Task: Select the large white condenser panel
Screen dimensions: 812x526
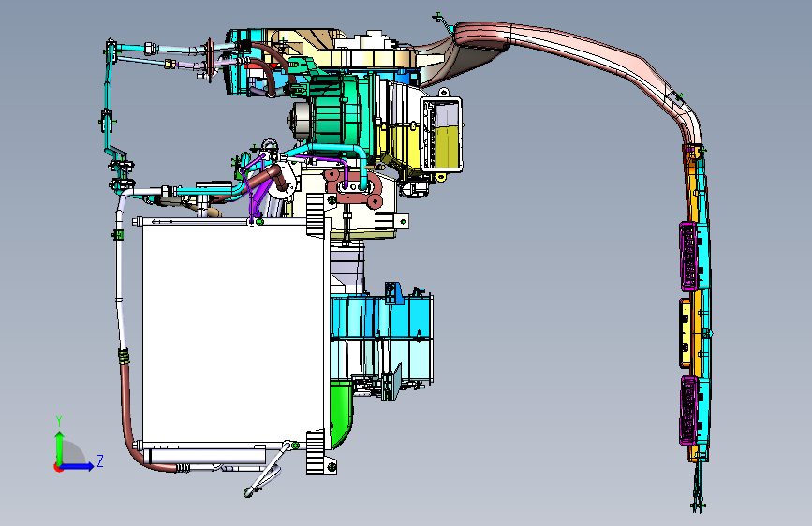Action: point(232,333)
